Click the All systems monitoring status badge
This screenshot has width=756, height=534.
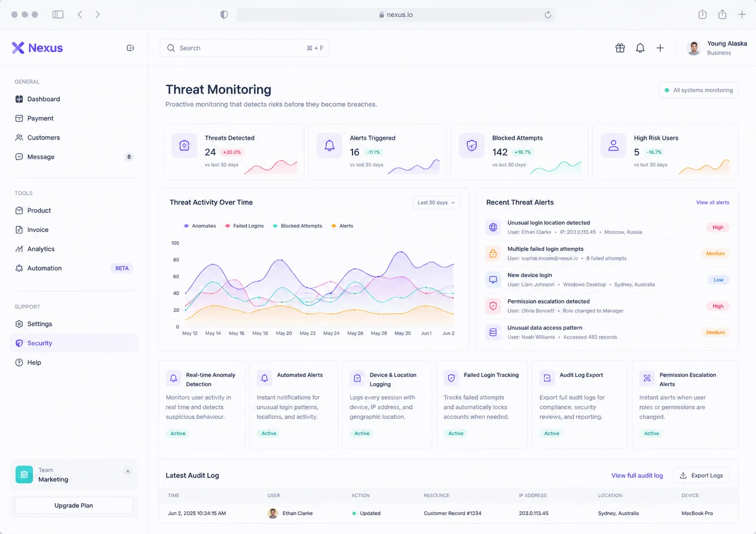[698, 90]
